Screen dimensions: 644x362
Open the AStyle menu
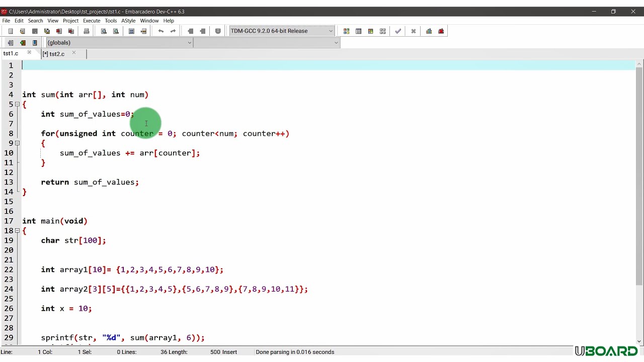pyautogui.click(x=128, y=21)
